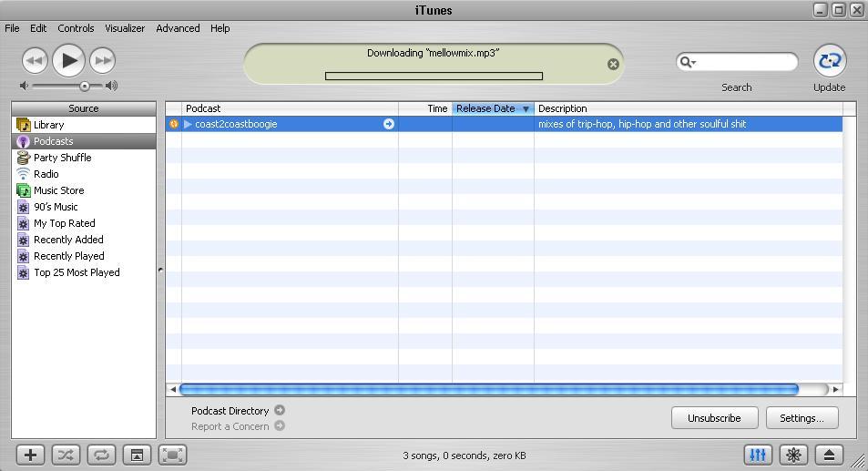Select Podcasts in the Source list
This screenshot has height=471, width=868.
tap(84, 141)
